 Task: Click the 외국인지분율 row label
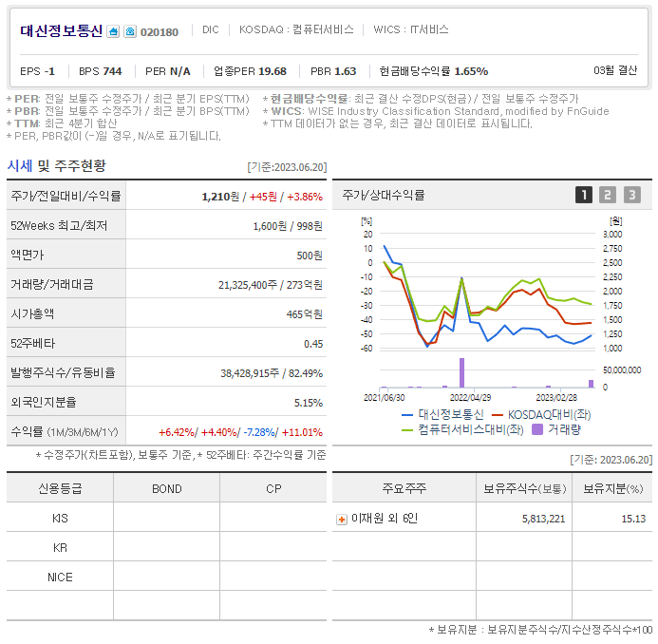pos(44,402)
